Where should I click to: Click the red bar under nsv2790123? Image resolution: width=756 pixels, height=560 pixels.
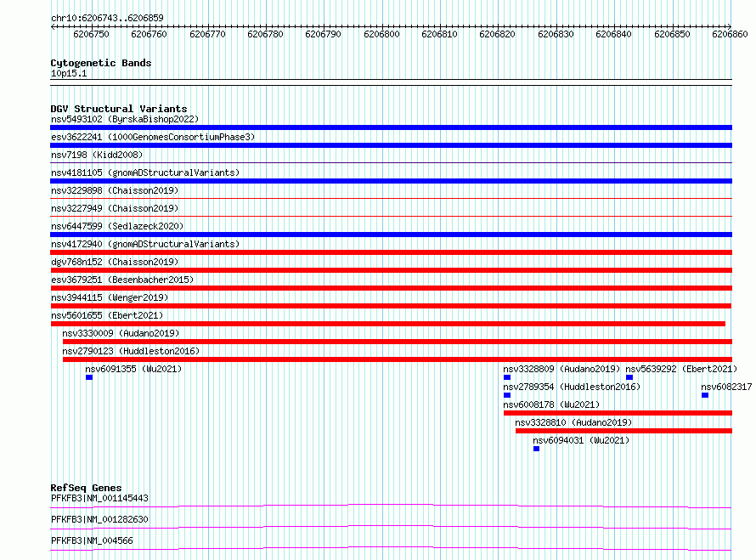tap(398, 359)
